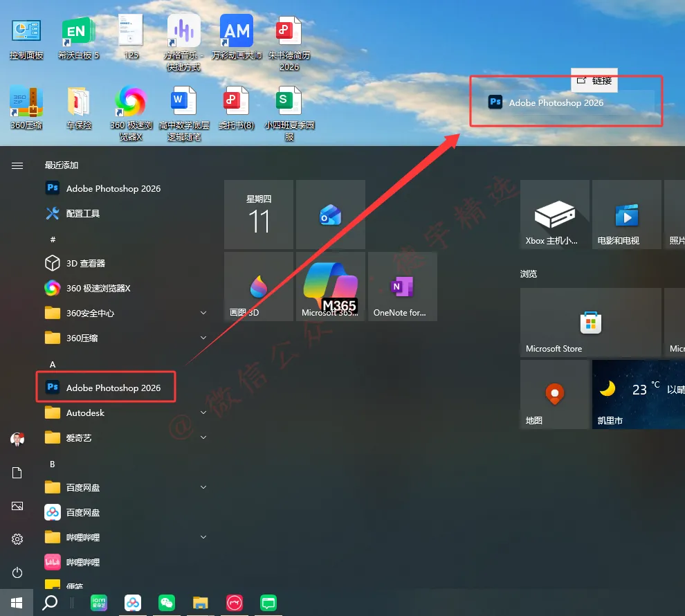Screen dimensions: 685x616
Task: Open 希沃白板 5 desktop shortcut
Action: pyautogui.click(x=79, y=39)
